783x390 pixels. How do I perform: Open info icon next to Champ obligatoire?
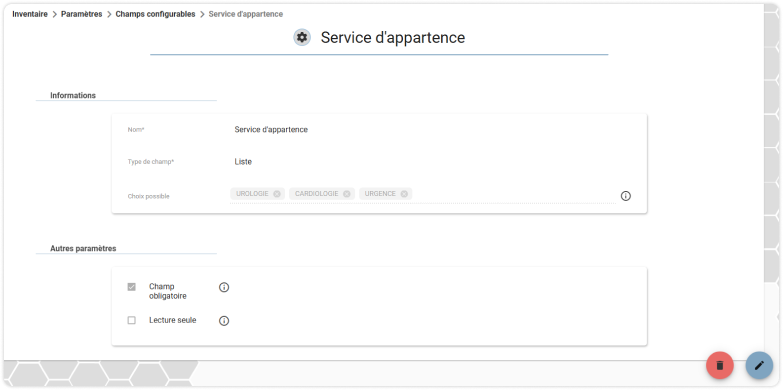tap(224, 287)
